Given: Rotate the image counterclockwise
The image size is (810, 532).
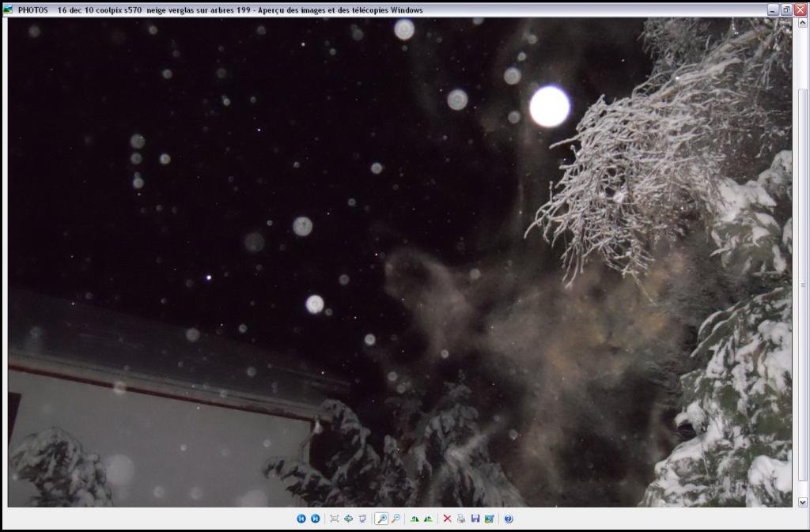Looking at the screenshot, I should 428,519.
